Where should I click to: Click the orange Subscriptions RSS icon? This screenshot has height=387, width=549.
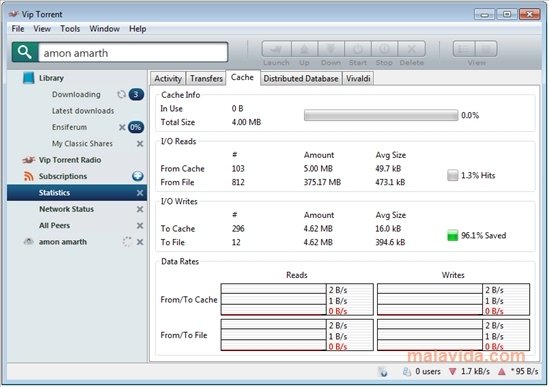coord(29,176)
